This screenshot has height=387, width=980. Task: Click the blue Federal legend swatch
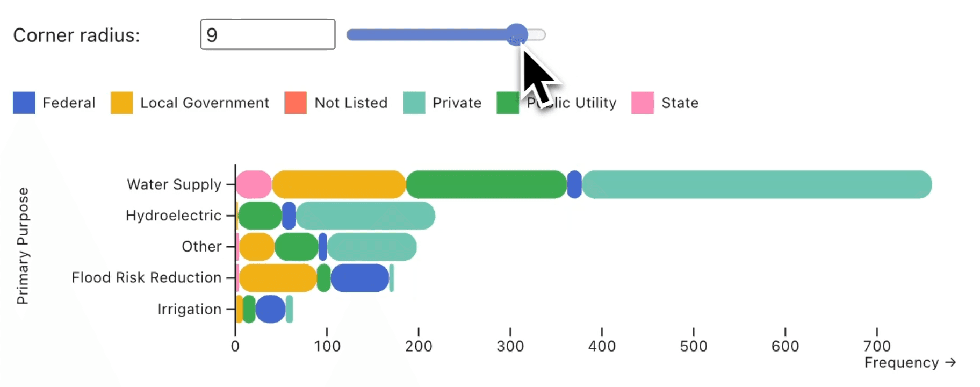point(24,103)
